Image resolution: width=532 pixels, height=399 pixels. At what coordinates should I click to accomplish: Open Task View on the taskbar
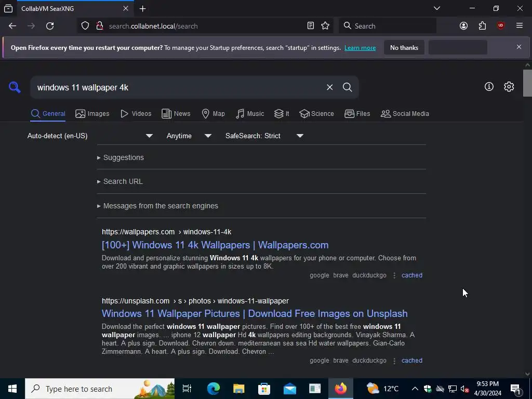(x=187, y=389)
